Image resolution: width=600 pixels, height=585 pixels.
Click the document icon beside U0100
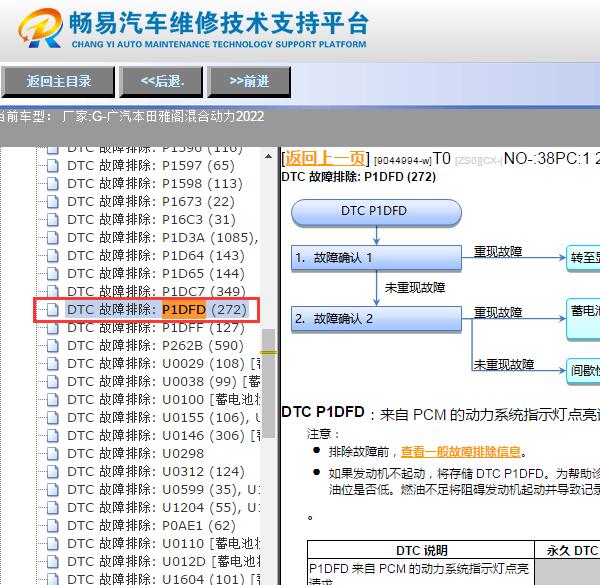click(x=52, y=399)
